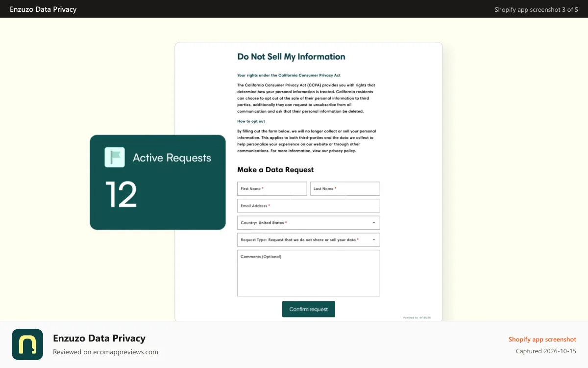588x368 pixels.
Task: Click the flag icon in Active Requests card
Action: coord(115,158)
